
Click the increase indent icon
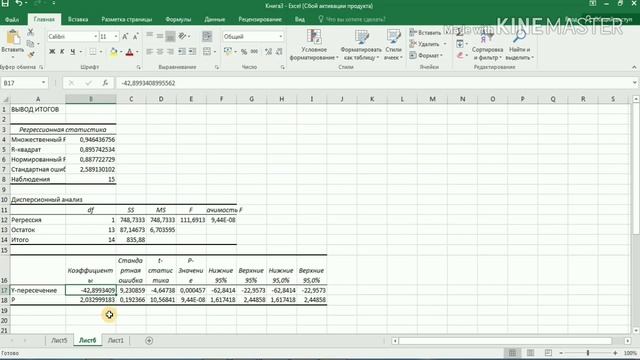(x=192, y=52)
